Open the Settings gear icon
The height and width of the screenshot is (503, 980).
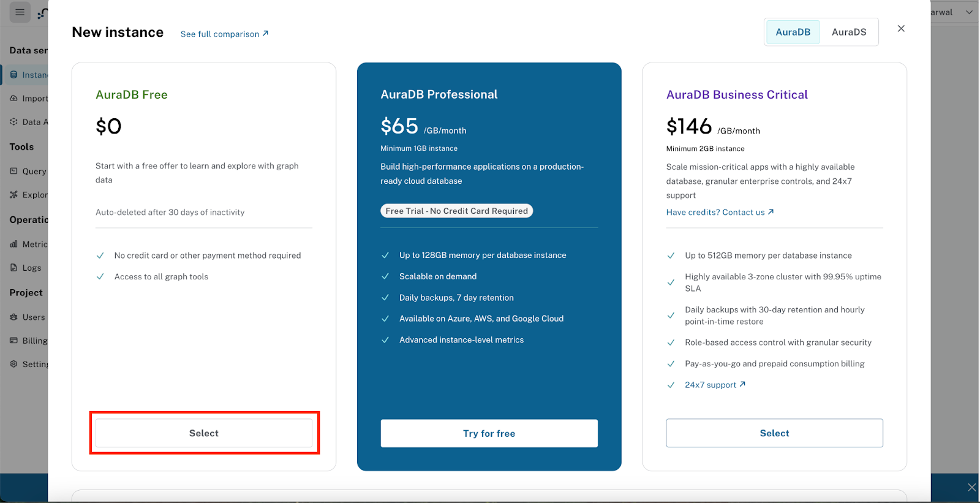pyautogui.click(x=14, y=364)
